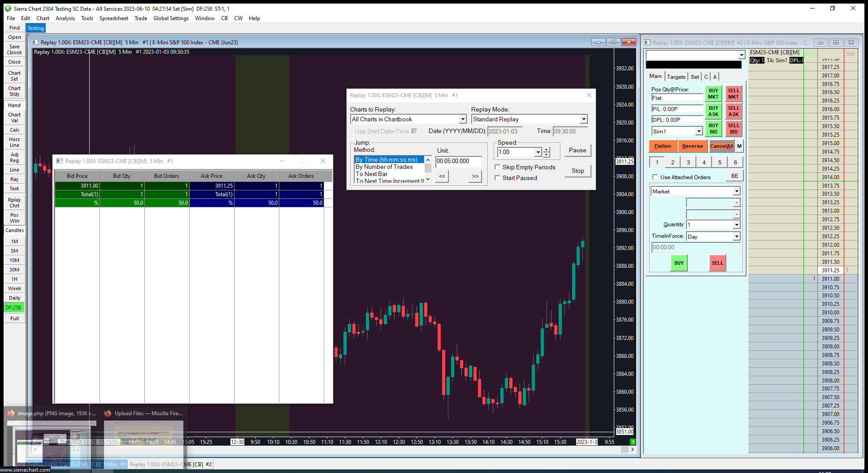Screen dimensions: 868x473
Task: Select the Text drawing tool
Action: 14,189
